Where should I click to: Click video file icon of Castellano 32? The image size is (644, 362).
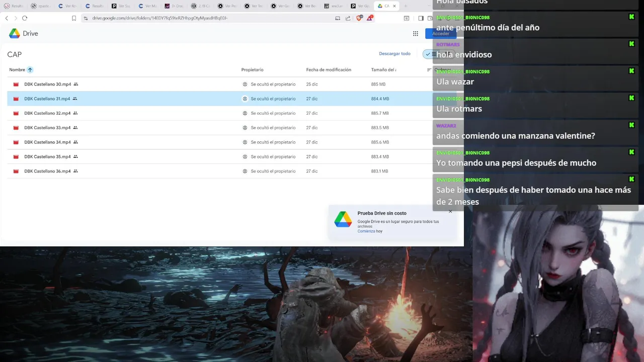tap(16, 114)
